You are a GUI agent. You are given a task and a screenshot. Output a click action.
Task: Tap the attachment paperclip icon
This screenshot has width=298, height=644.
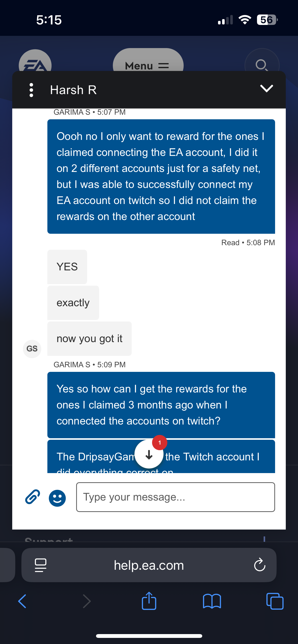pyautogui.click(x=33, y=497)
